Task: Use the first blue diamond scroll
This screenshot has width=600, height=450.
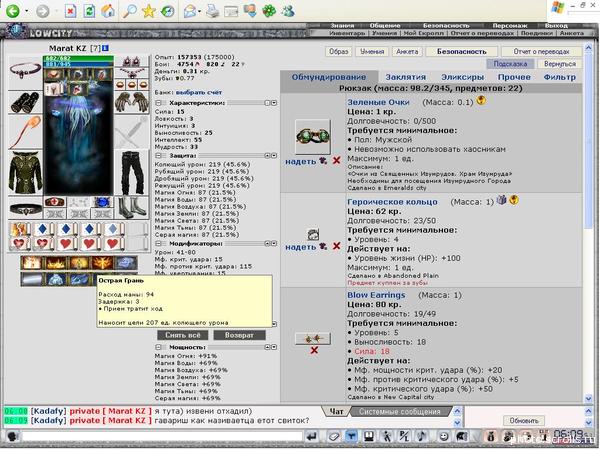Action: (x=43, y=229)
